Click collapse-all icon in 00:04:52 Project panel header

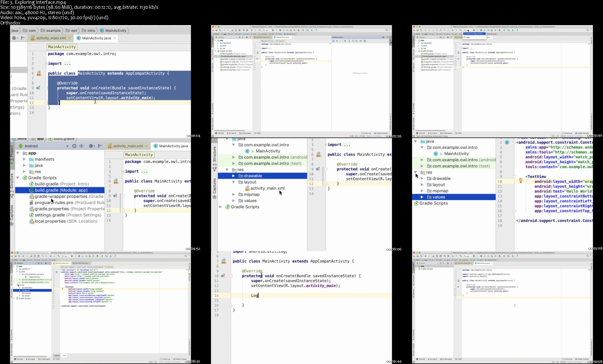(82, 146)
